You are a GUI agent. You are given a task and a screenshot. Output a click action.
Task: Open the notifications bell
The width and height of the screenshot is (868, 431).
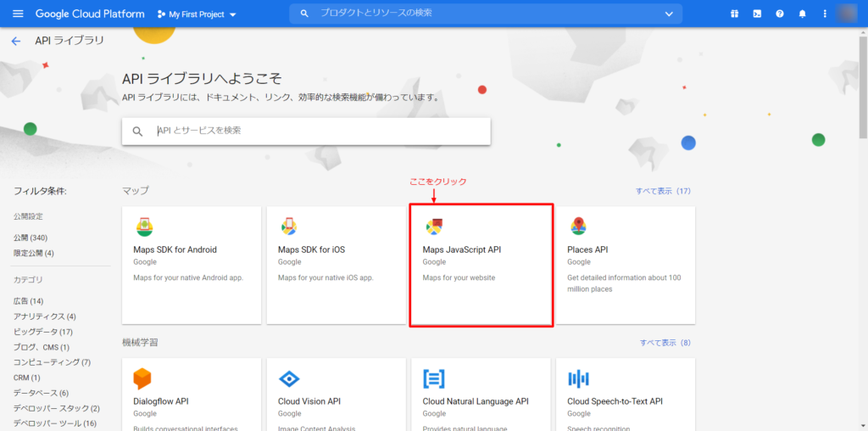pos(802,14)
